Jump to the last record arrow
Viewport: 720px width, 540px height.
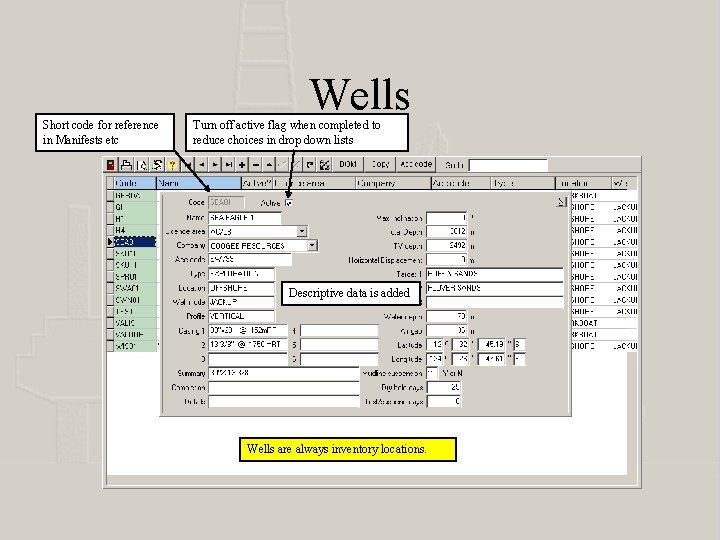click(228, 164)
